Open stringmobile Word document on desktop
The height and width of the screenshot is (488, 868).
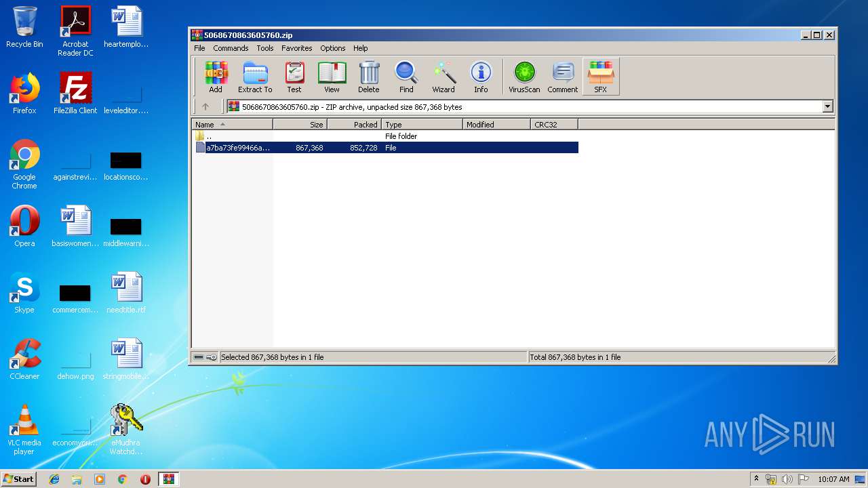[x=126, y=359]
